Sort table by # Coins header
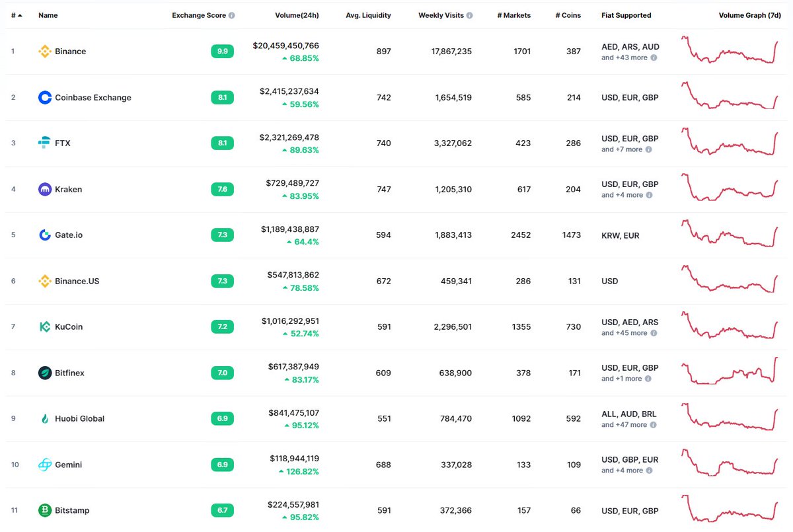 [568, 15]
